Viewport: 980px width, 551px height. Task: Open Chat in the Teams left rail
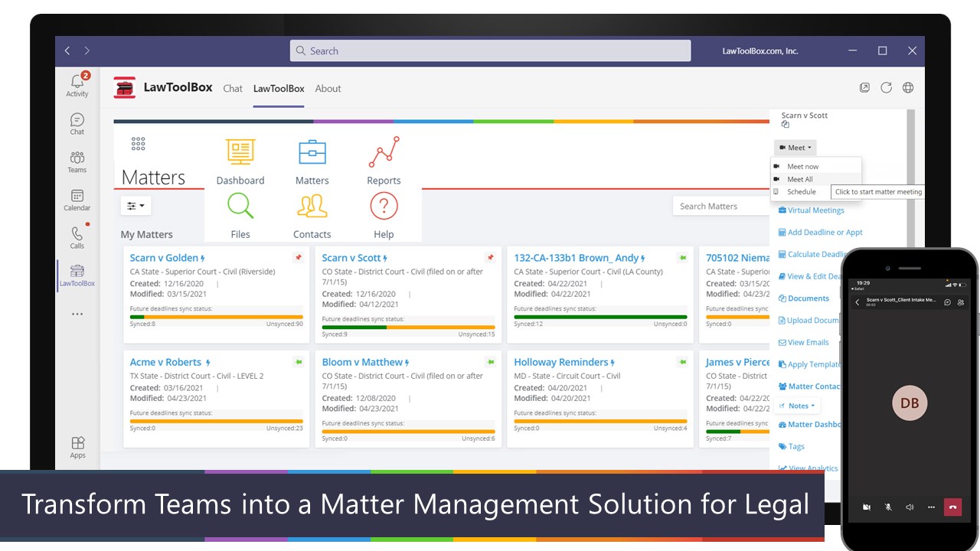[77, 124]
